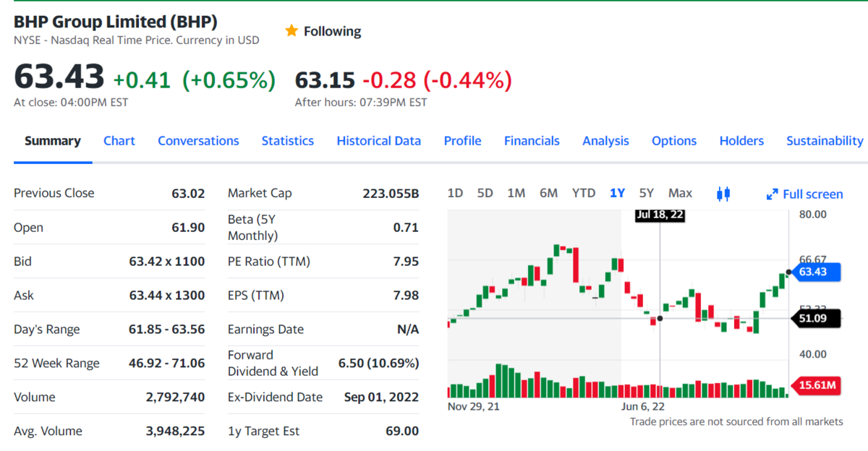868x451 pixels.
Task: Open the Conversations tab
Action: [x=198, y=141]
